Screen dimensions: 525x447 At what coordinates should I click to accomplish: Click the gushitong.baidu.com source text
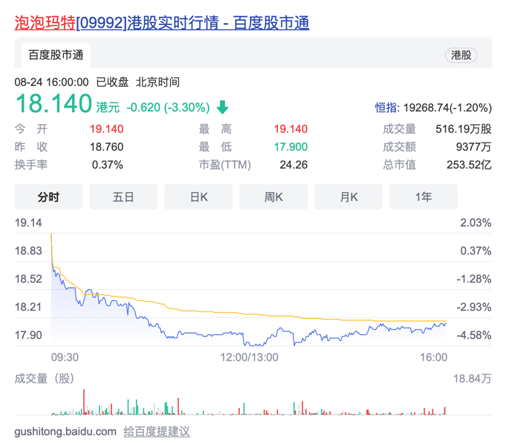(65, 431)
